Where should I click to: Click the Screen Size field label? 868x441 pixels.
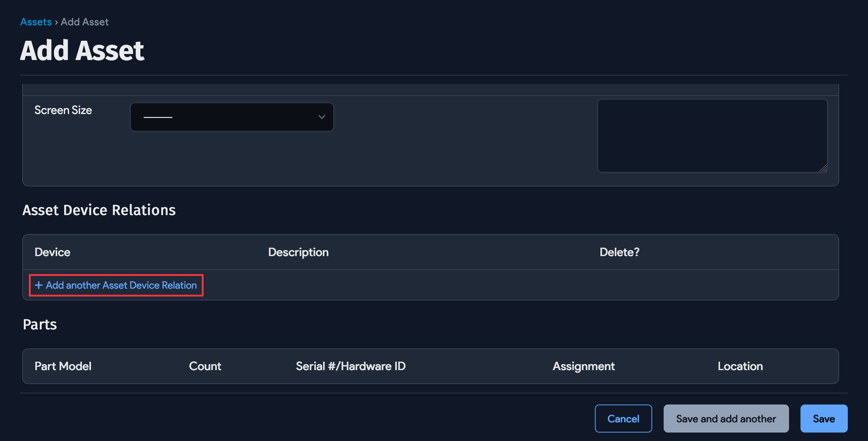[63, 110]
